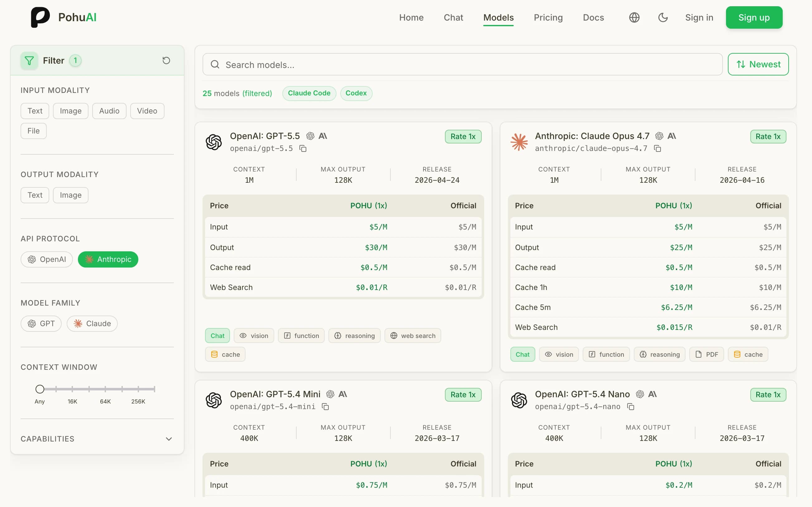Toggle Image output modality filter
The width and height of the screenshot is (812, 507).
71,195
